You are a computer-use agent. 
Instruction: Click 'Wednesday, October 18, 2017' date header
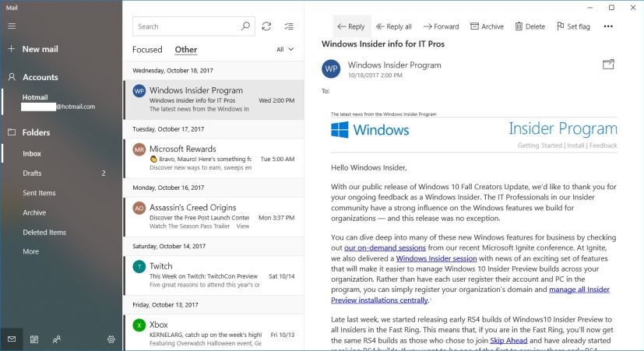173,71
